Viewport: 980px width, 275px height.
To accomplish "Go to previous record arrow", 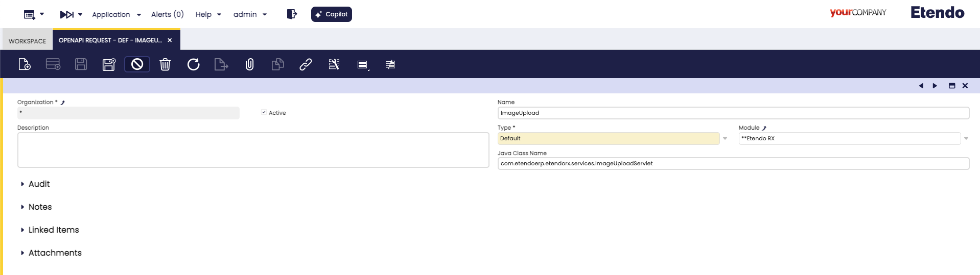I will click(x=921, y=86).
